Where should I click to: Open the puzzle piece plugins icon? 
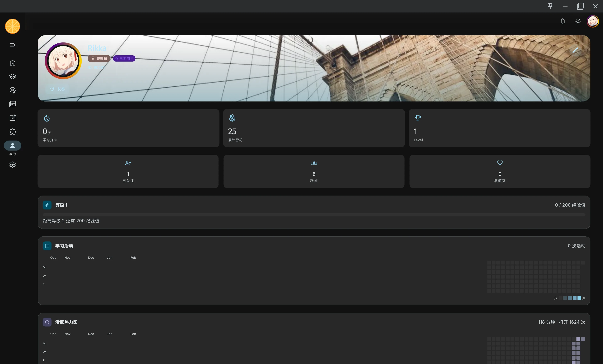[x=12, y=132]
